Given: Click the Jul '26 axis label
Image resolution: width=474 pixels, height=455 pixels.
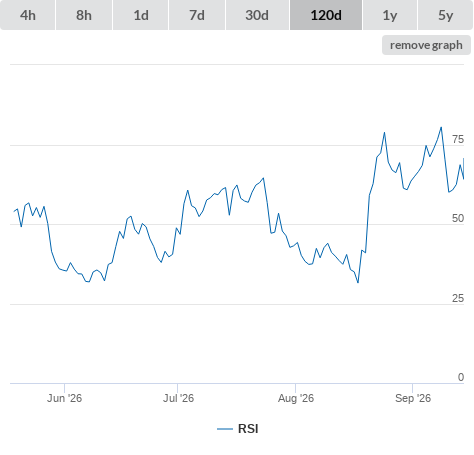Looking at the screenshot, I should 178,398.
